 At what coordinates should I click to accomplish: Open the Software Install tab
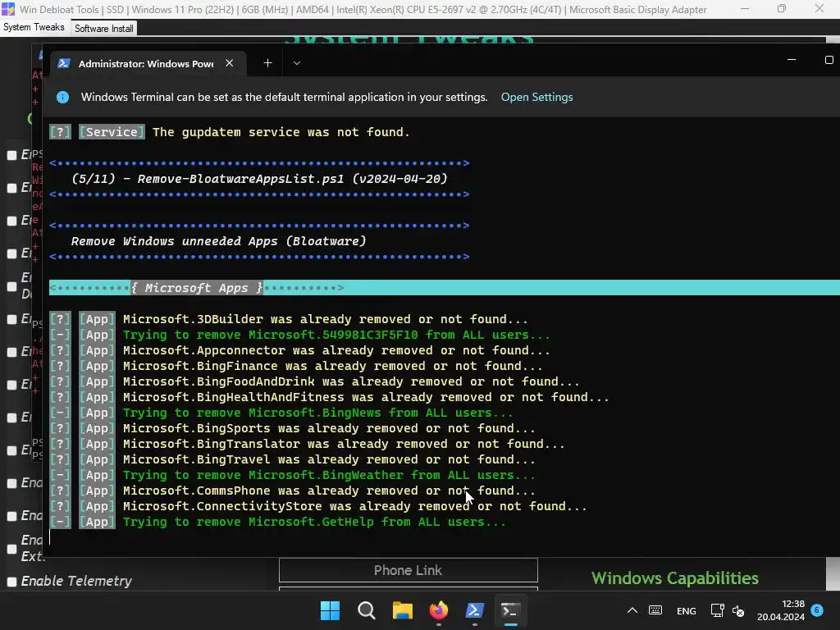104,29
